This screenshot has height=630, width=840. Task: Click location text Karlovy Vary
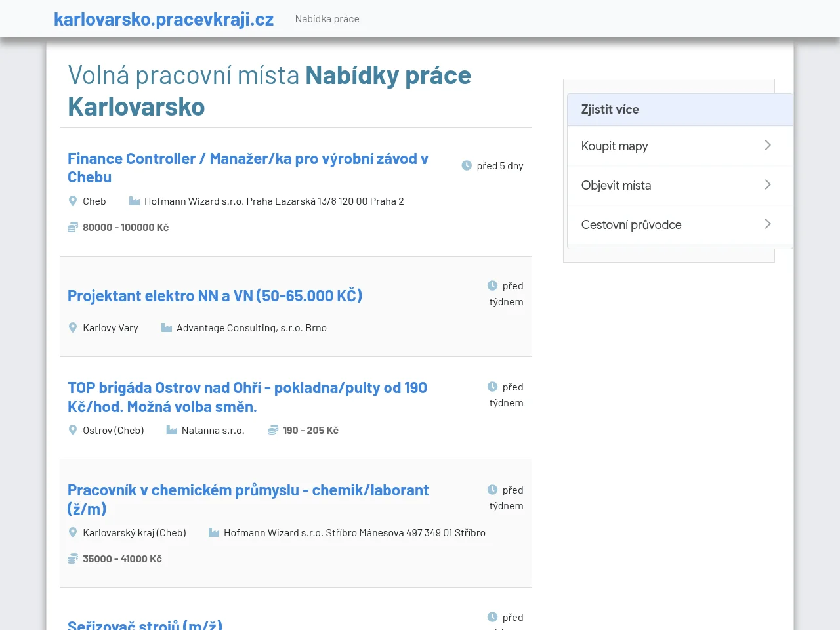click(110, 328)
